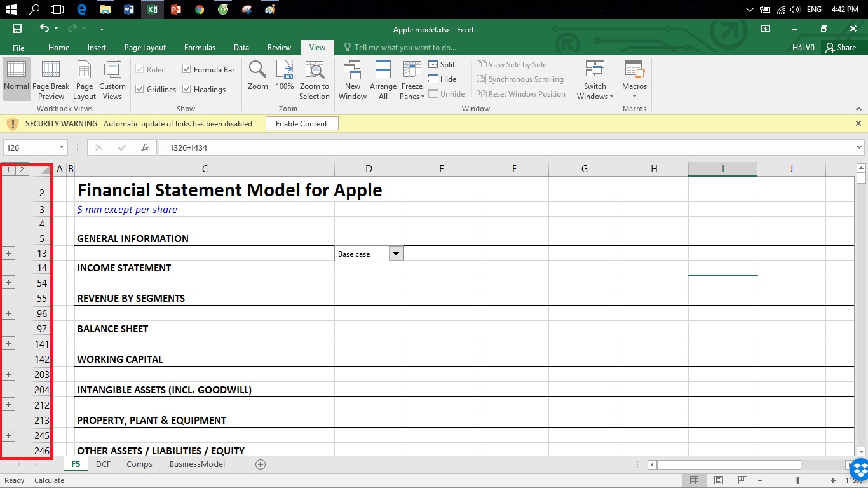Switch to the Formulas ribbon tab
Image resolution: width=868 pixels, height=488 pixels.
[x=200, y=48]
